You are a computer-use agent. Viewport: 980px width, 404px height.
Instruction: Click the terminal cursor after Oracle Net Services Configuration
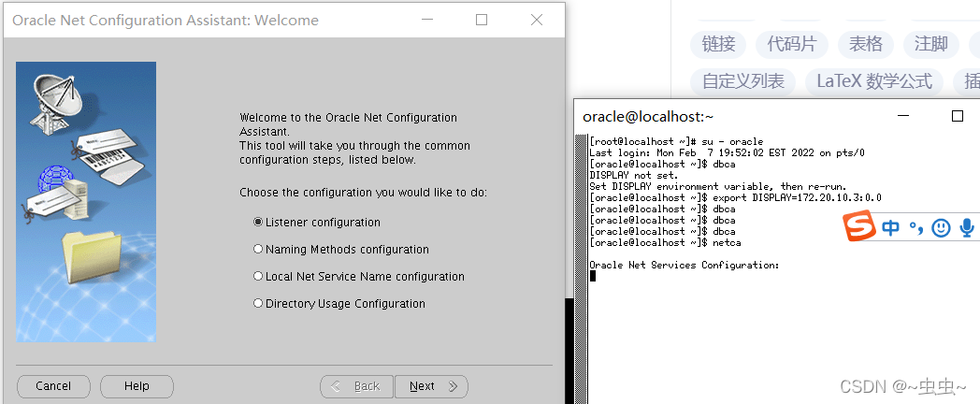coord(593,277)
